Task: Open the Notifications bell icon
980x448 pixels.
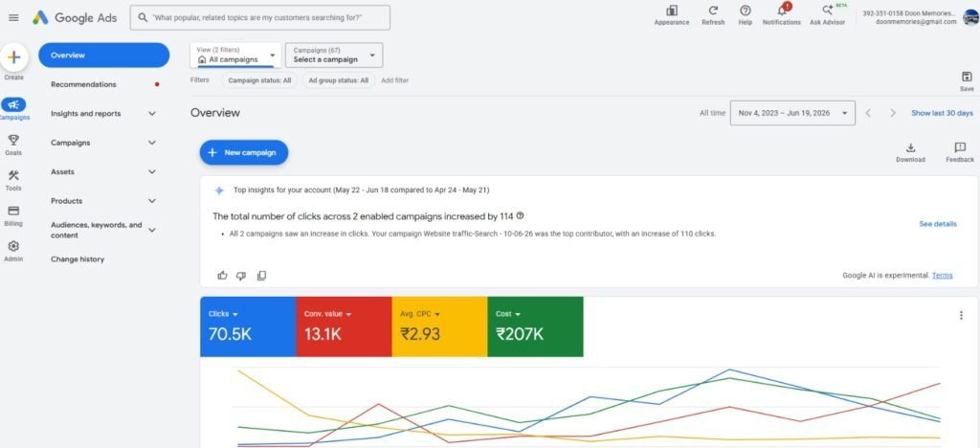Action: coord(782,11)
